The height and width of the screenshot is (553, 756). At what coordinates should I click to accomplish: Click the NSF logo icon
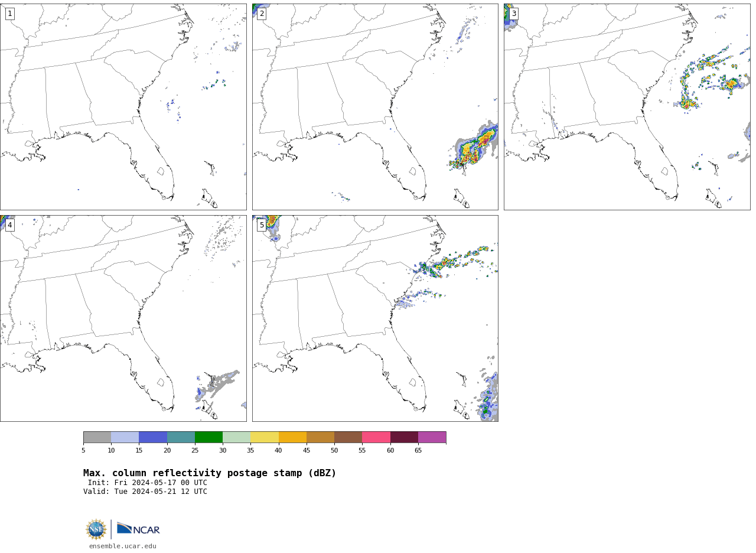pos(96,529)
